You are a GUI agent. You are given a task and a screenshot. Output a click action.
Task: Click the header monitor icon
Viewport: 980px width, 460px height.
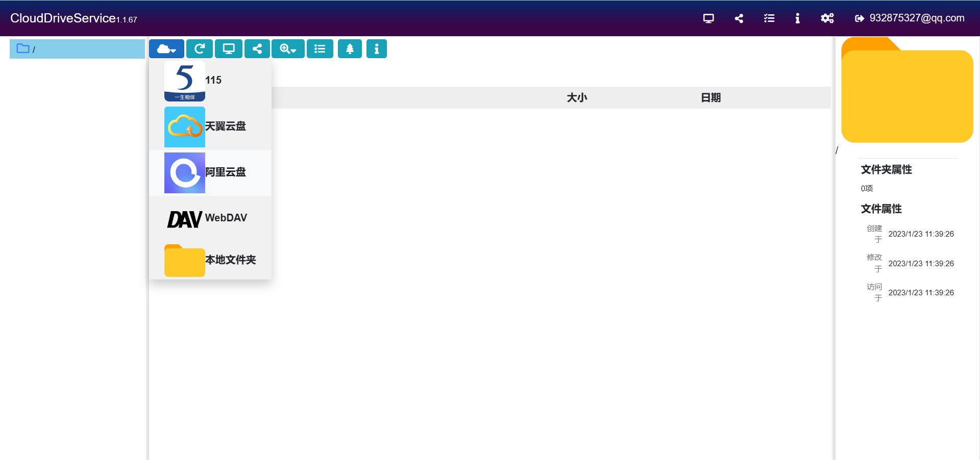[708, 18]
